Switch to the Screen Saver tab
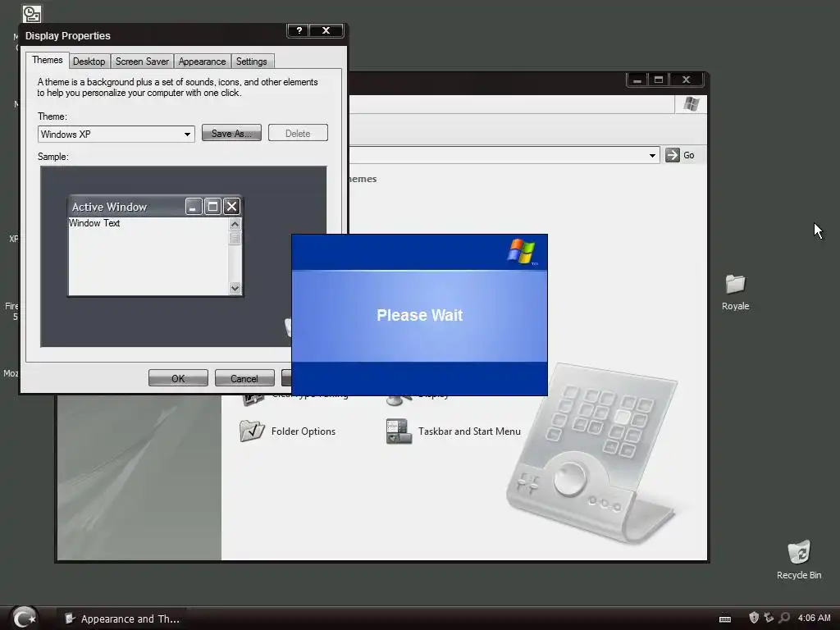 tap(142, 62)
